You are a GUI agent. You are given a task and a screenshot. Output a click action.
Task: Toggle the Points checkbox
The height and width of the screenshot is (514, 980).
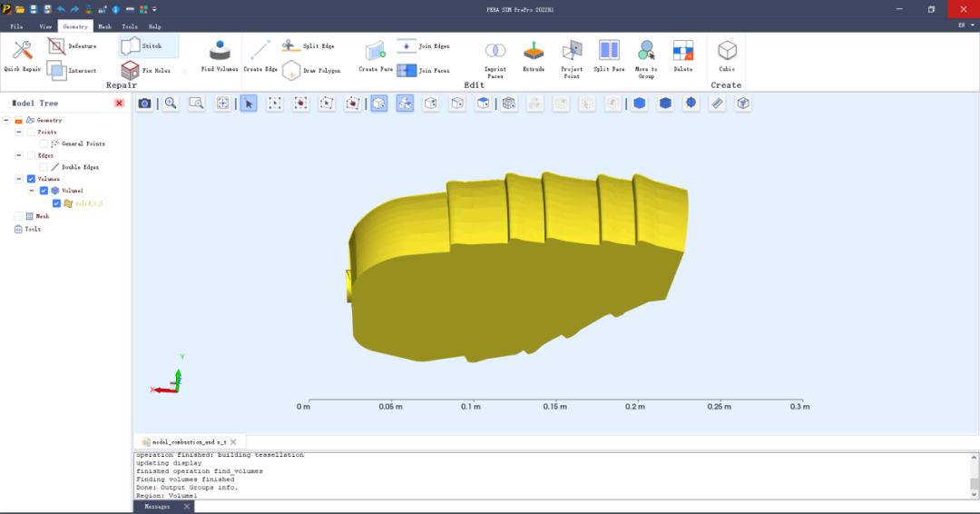coord(31,132)
